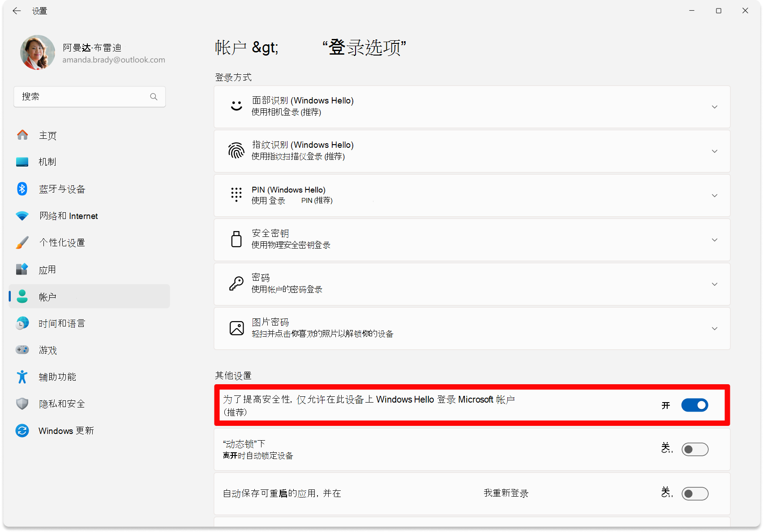Click the shield icon for 隐私和安全
This screenshot has width=763, height=532.
pos(22,403)
